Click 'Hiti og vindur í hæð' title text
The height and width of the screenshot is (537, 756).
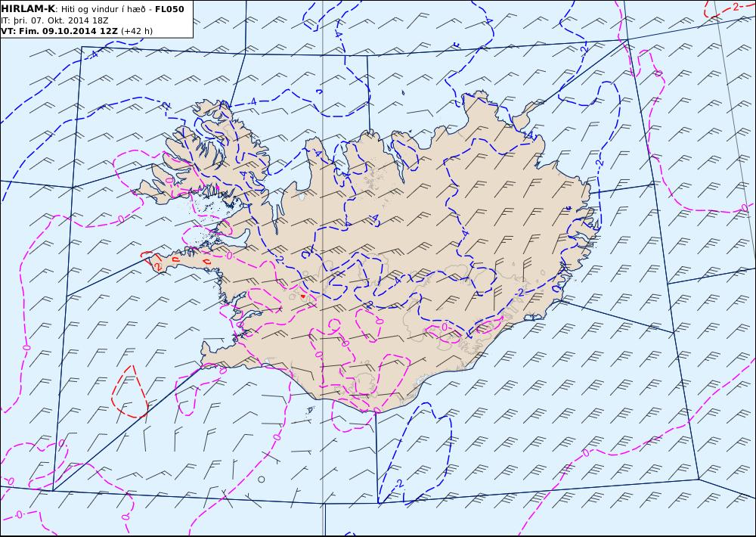(103, 10)
